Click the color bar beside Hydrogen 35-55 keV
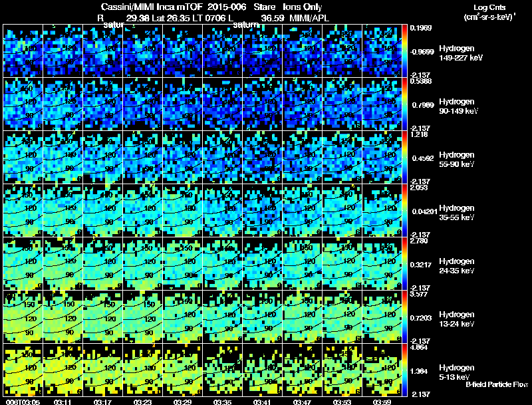Viewport: 532px width, 405px height. click(x=404, y=211)
